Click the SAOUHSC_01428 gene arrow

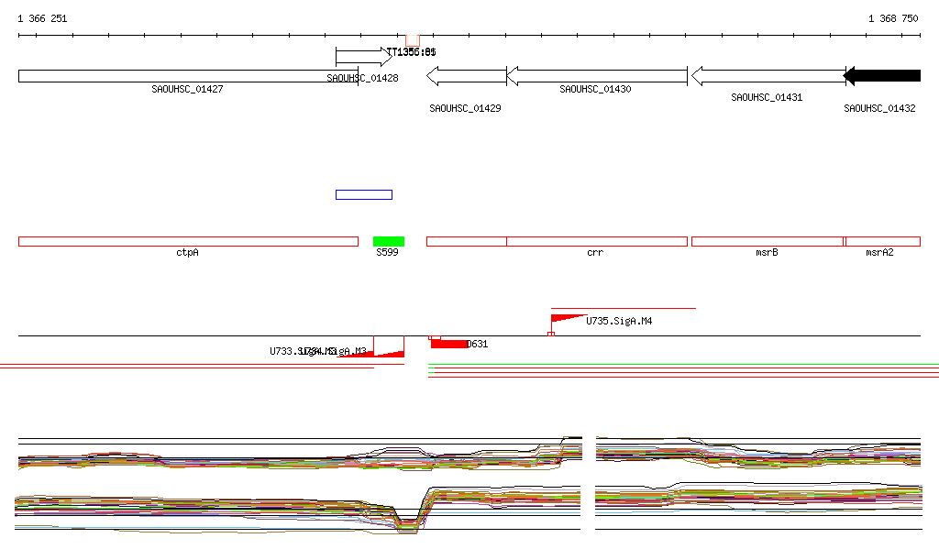click(x=364, y=57)
